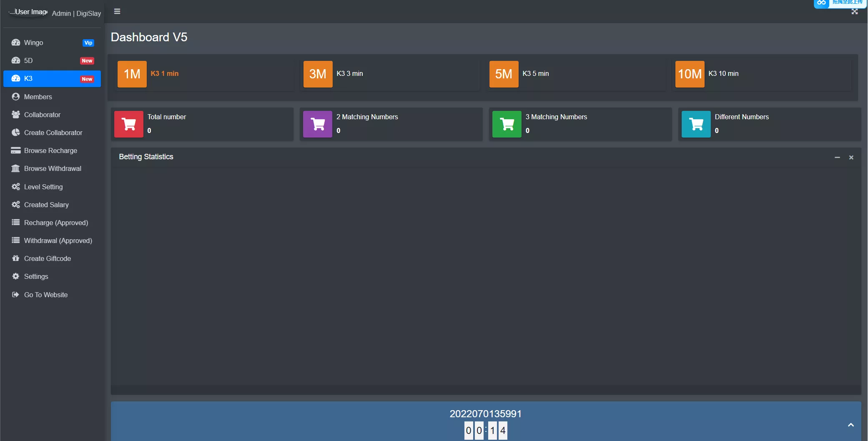Click the period number 2022070135991
Viewport: 868px width, 441px height.
point(485,413)
